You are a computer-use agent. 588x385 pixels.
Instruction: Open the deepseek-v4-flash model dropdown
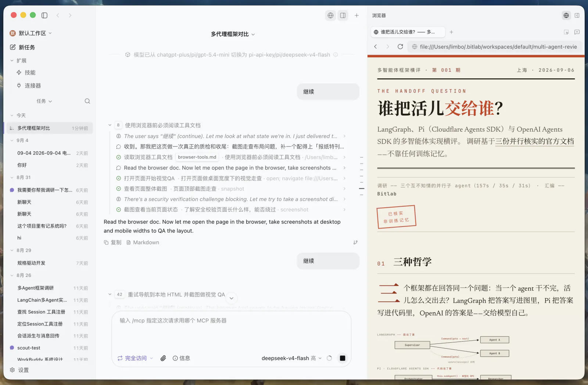tap(292, 358)
